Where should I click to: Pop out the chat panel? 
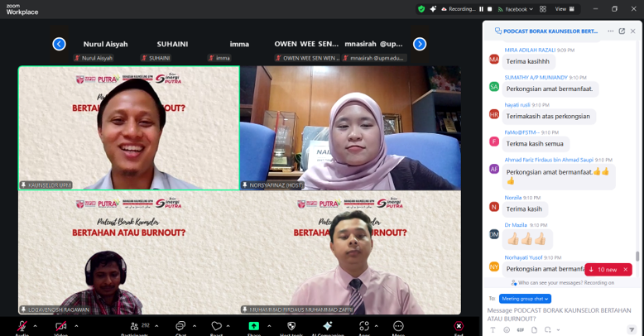point(622,31)
